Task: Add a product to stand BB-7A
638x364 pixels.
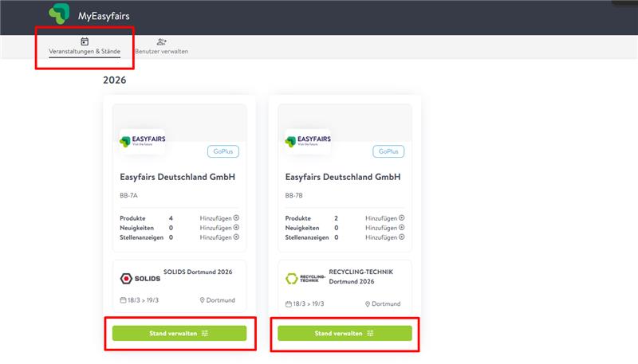Action: [219, 217]
